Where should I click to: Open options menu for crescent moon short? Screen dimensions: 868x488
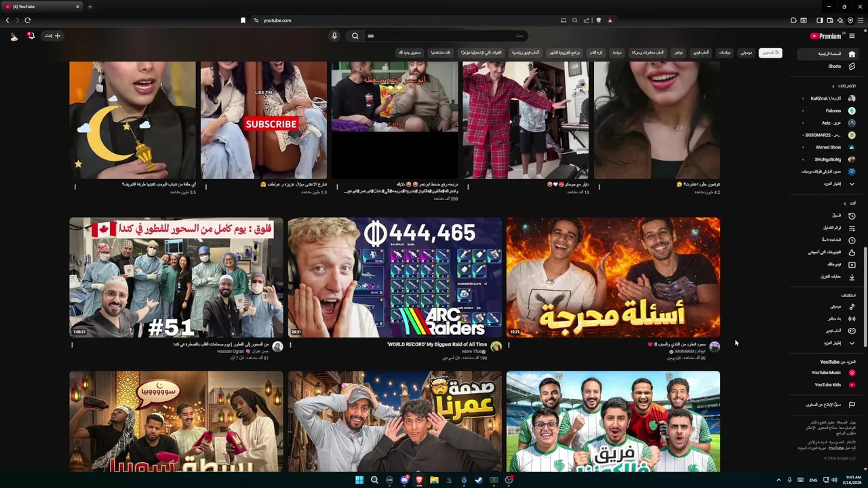tap(75, 186)
